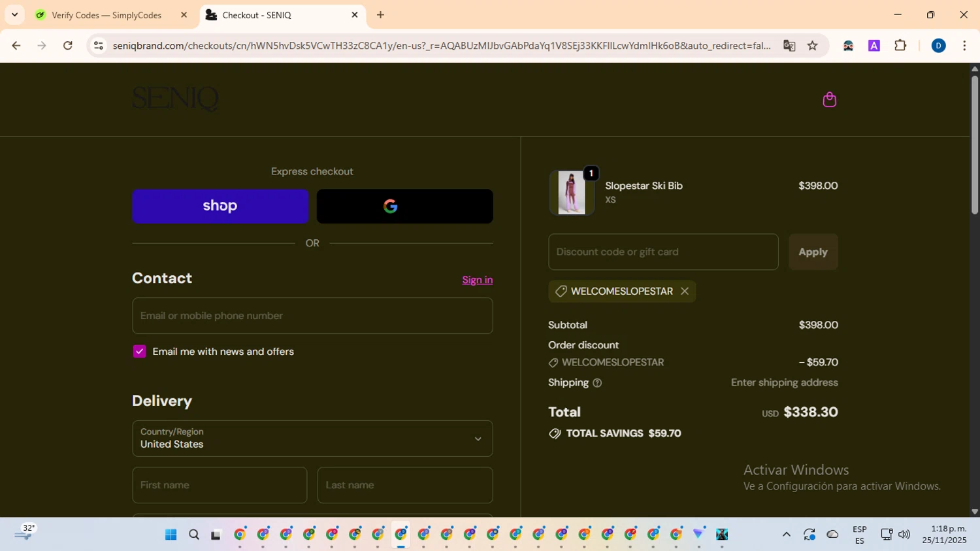The width and height of the screenshot is (980, 551).
Task: Translate this page icon
Action: point(789,46)
